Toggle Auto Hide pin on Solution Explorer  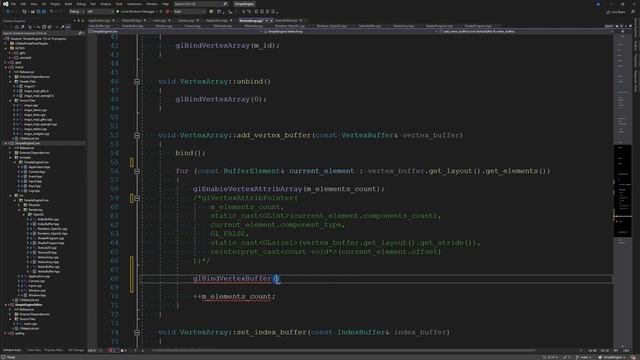click(x=78, y=21)
